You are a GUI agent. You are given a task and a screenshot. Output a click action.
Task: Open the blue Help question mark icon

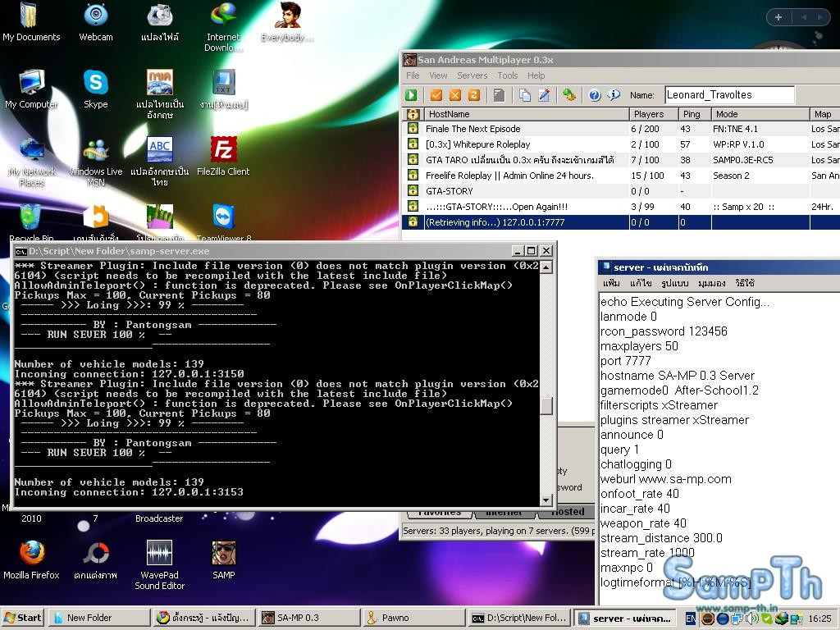point(595,95)
